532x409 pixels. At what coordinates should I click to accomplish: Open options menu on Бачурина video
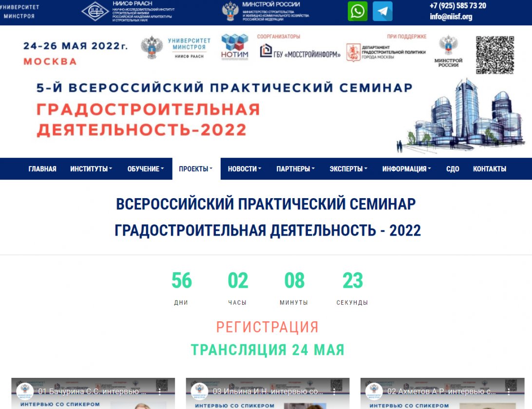click(x=159, y=391)
